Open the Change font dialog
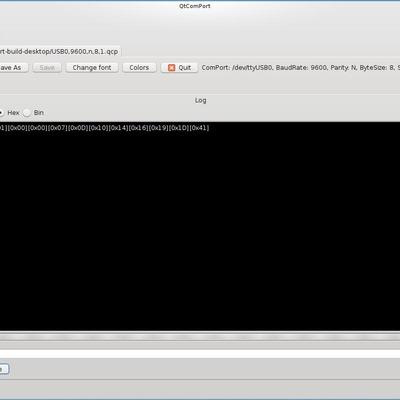This screenshot has height=400, width=400. point(92,68)
